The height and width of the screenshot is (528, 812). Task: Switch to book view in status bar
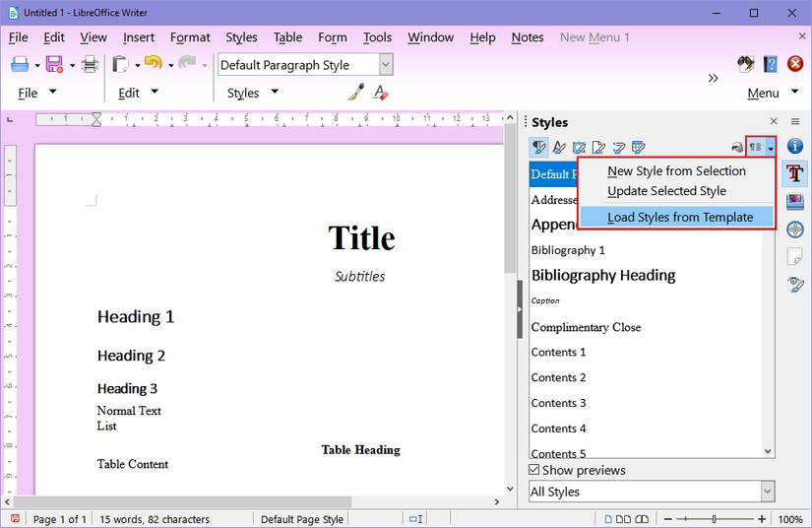pos(642,519)
